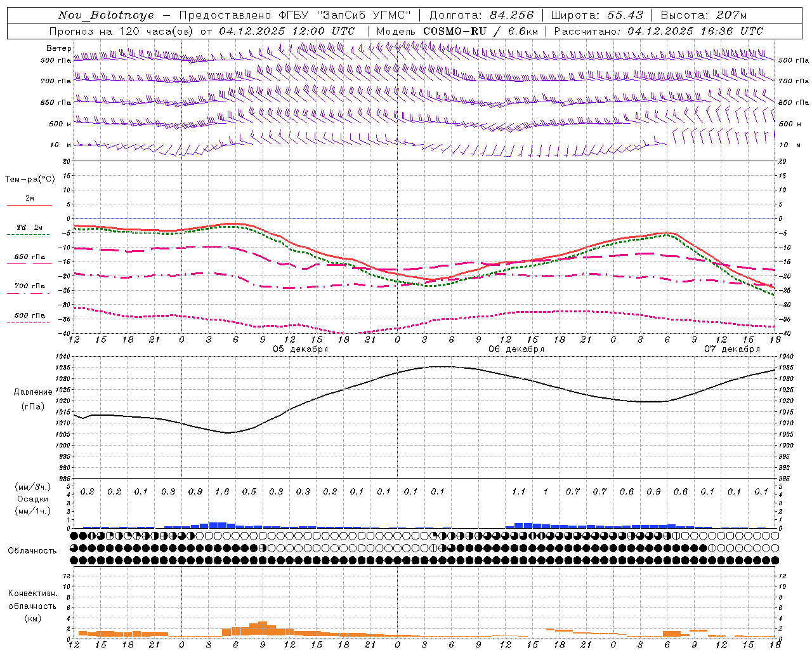Click the '06 декабря' date label
Viewport: 812px width, 650px height.
click(516, 349)
